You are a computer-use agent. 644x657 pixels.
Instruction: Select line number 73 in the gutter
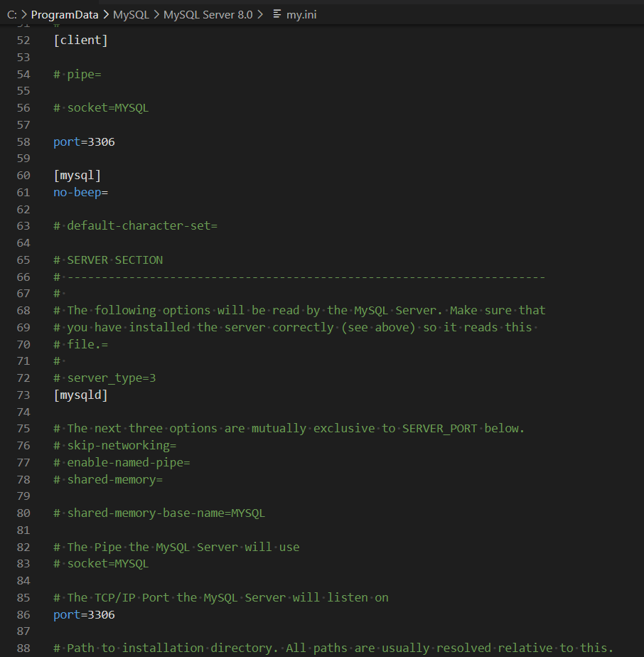(23, 395)
